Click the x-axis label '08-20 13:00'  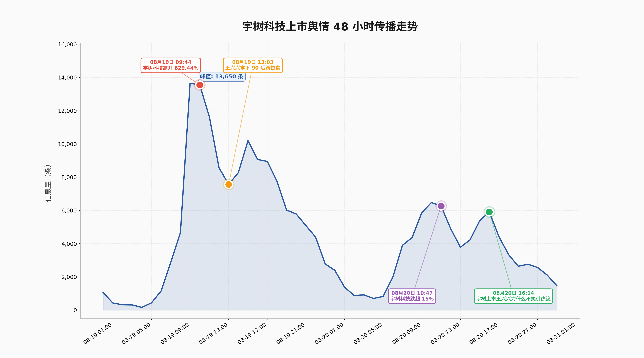coord(445,333)
